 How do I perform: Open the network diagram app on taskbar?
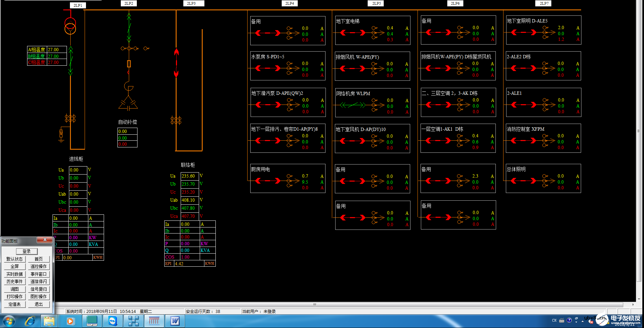(133, 321)
